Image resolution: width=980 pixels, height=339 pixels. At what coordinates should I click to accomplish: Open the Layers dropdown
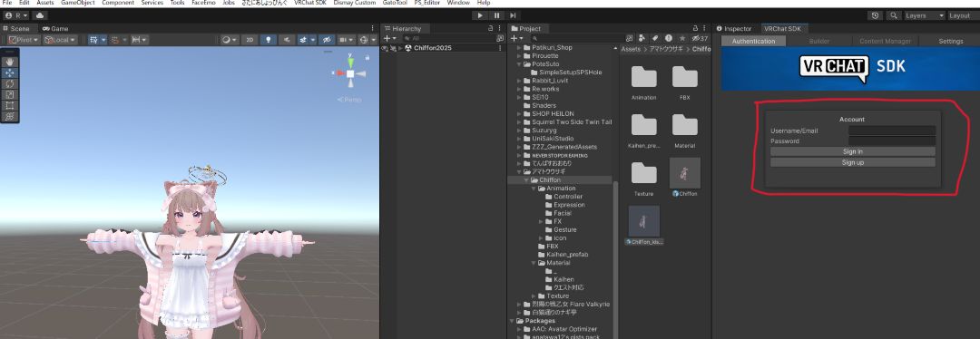(x=925, y=15)
